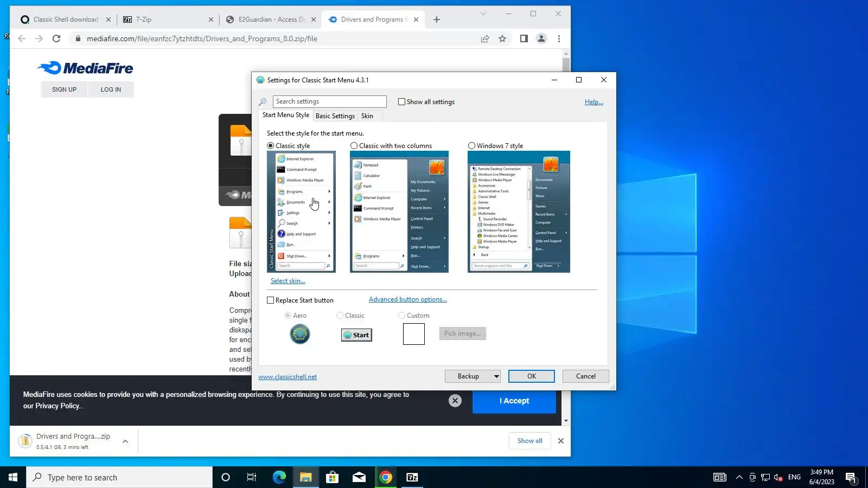Click the volume icon in system tray
Image resolution: width=868 pixels, height=488 pixels.
pos(778,477)
